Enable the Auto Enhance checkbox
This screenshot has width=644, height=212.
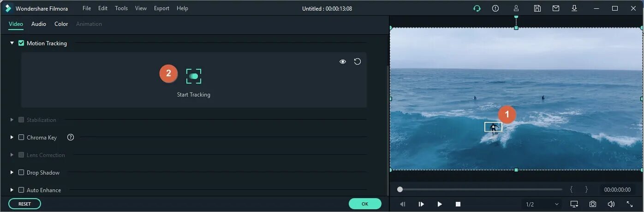click(21, 190)
